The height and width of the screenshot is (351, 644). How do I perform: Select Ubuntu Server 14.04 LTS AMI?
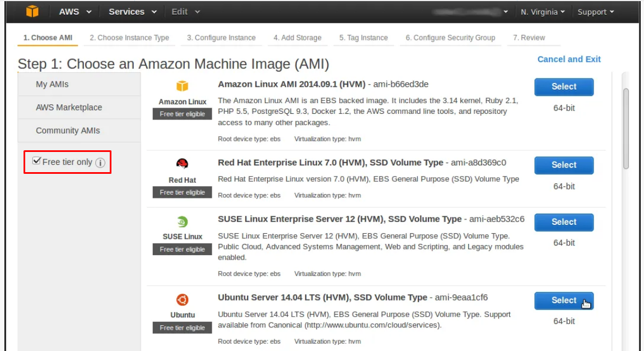pos(564,301)
